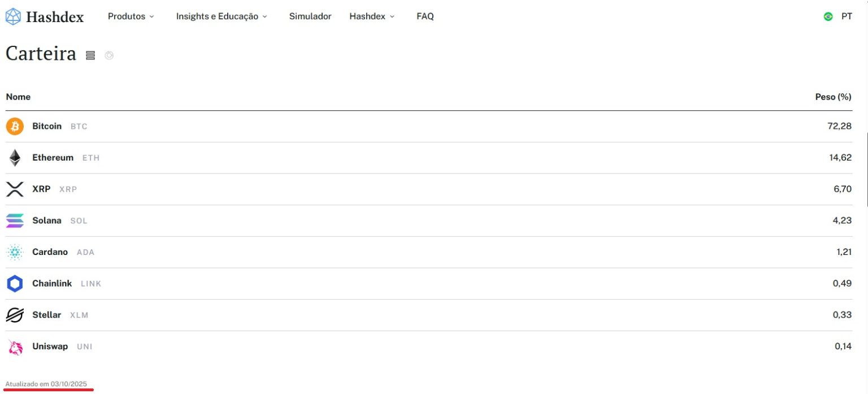Click the Peso (%) column header

[x=834, y=97]
